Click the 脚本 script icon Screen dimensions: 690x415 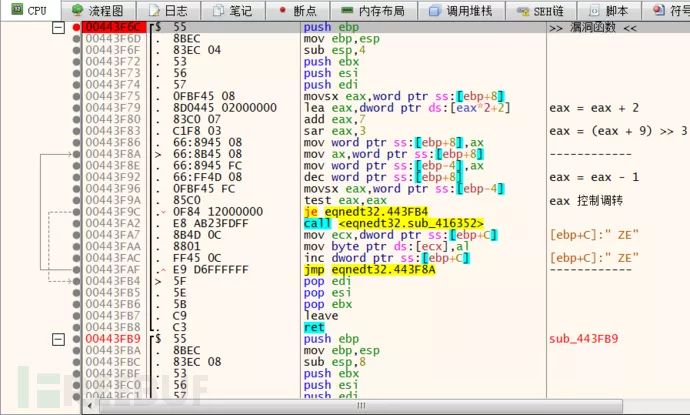click(594, 11)
